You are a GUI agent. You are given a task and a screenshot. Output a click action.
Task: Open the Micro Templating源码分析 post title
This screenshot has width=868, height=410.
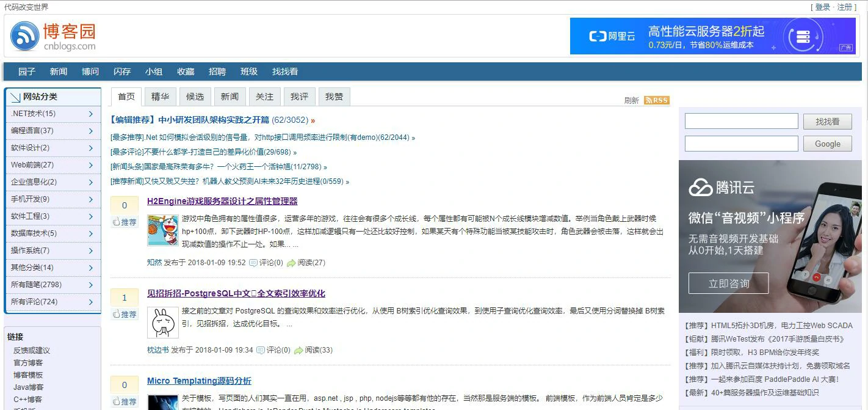[199, 381]
